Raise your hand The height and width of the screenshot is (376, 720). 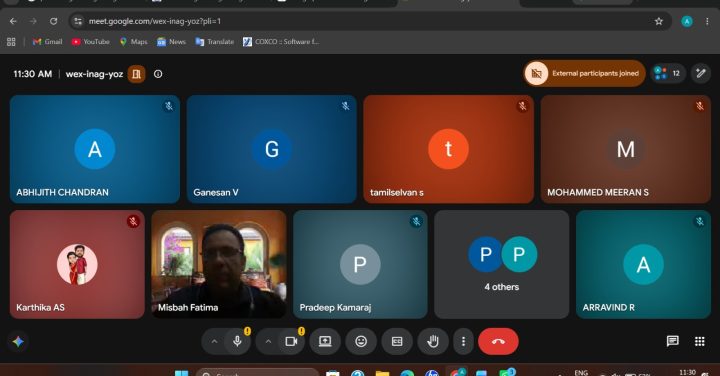pyautogui.click(x=433, y=342)
